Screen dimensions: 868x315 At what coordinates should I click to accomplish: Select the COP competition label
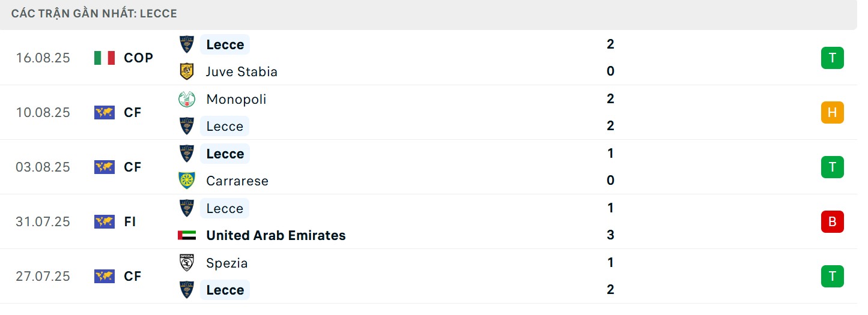point(138,58)
